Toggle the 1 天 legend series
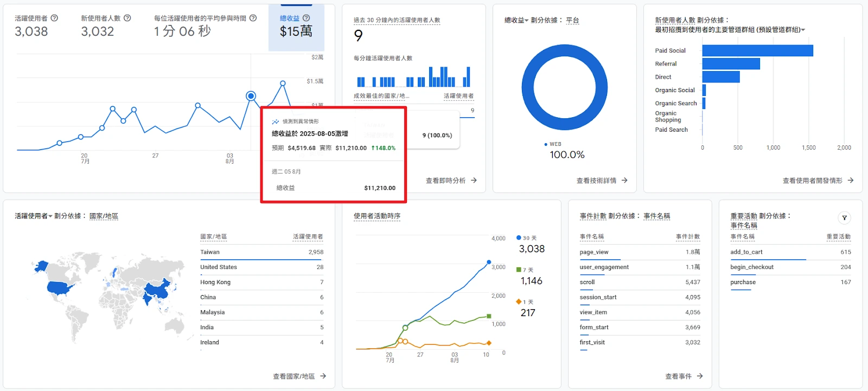This screenshot has width=868, height=391. (x=525, y=302)
